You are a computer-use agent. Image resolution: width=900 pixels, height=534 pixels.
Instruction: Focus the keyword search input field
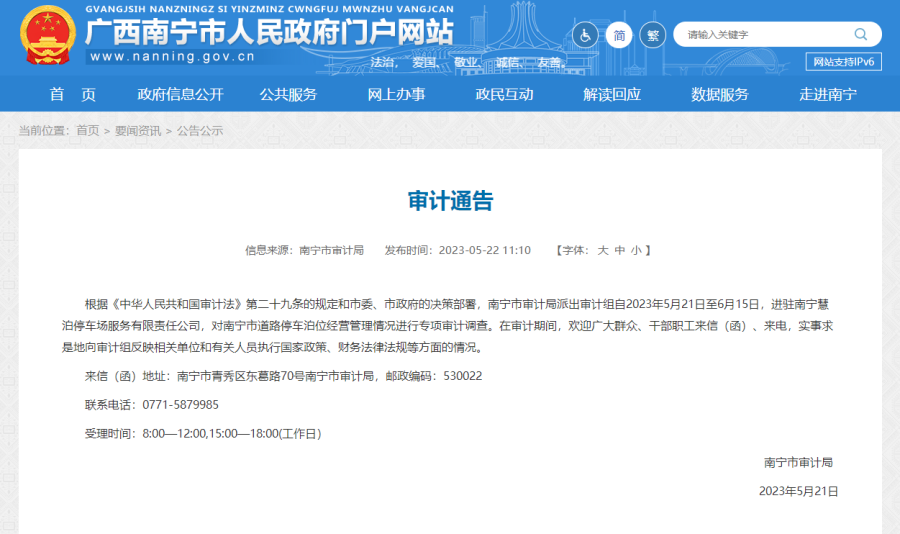pos(760,35)
